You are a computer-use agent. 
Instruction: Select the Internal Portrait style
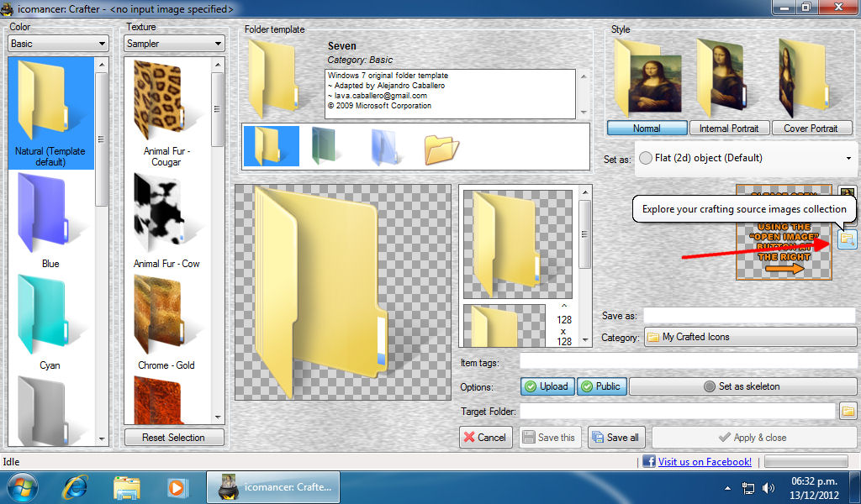(729, 129)
